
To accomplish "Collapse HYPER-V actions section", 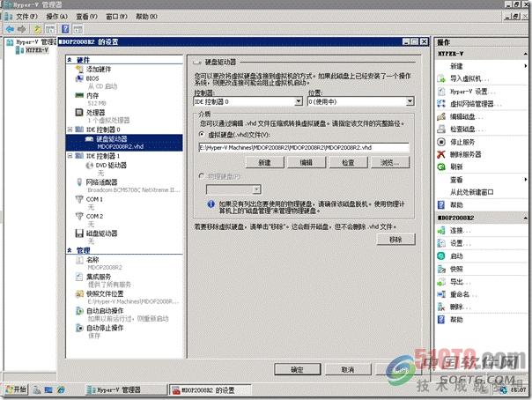I will [525, 54].
